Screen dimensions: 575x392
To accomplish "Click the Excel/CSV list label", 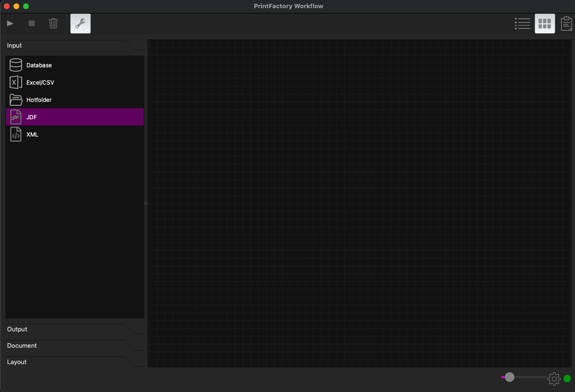I will [x=40, y=83].
